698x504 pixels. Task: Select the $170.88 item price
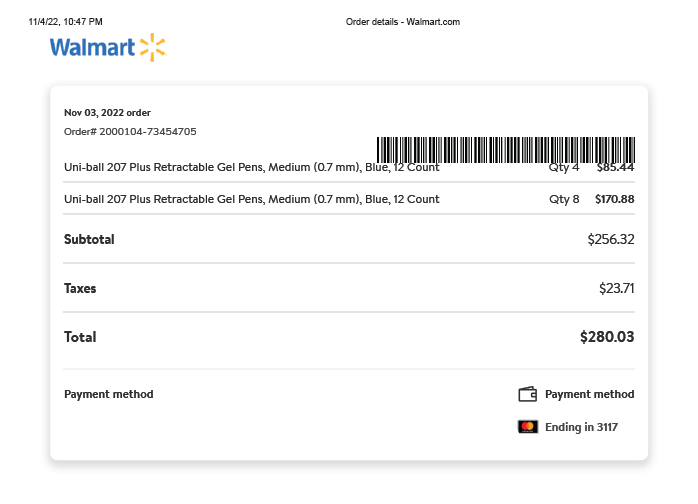coord(615,199)
